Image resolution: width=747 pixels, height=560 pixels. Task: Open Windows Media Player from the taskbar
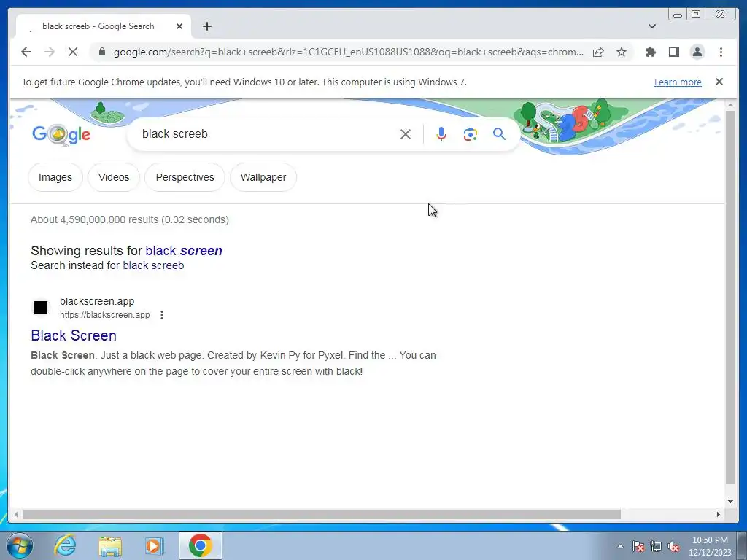pos(154,545)
